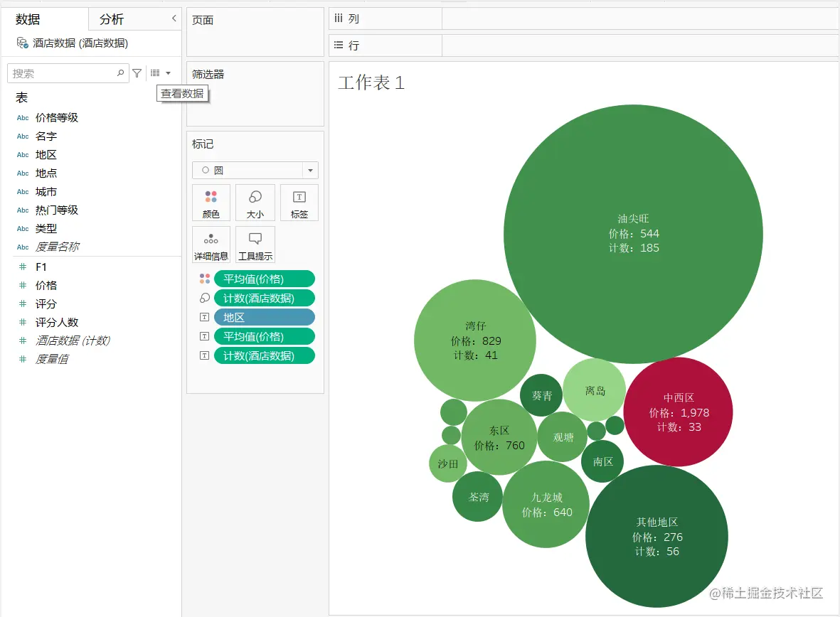Click the blue 地区 pill
Image resolution: width=840 pixels, height=617 pixels.
click(x=264, y=317)
